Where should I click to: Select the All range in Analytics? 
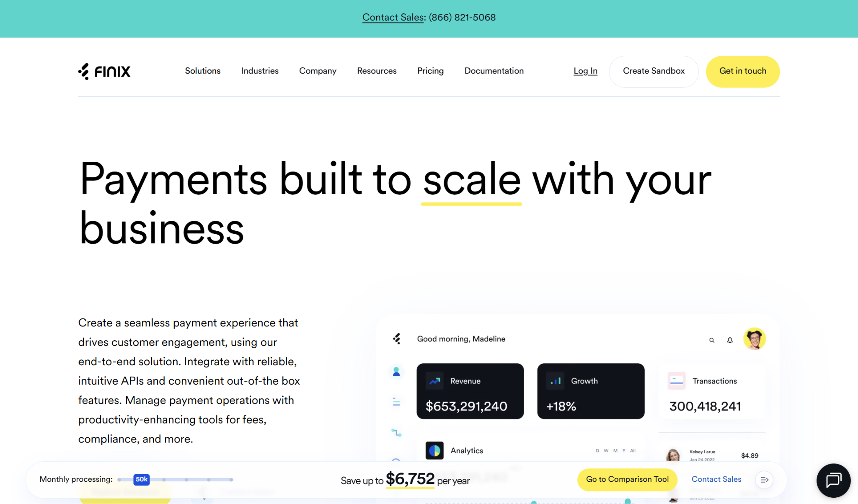[x=633, y=451]
